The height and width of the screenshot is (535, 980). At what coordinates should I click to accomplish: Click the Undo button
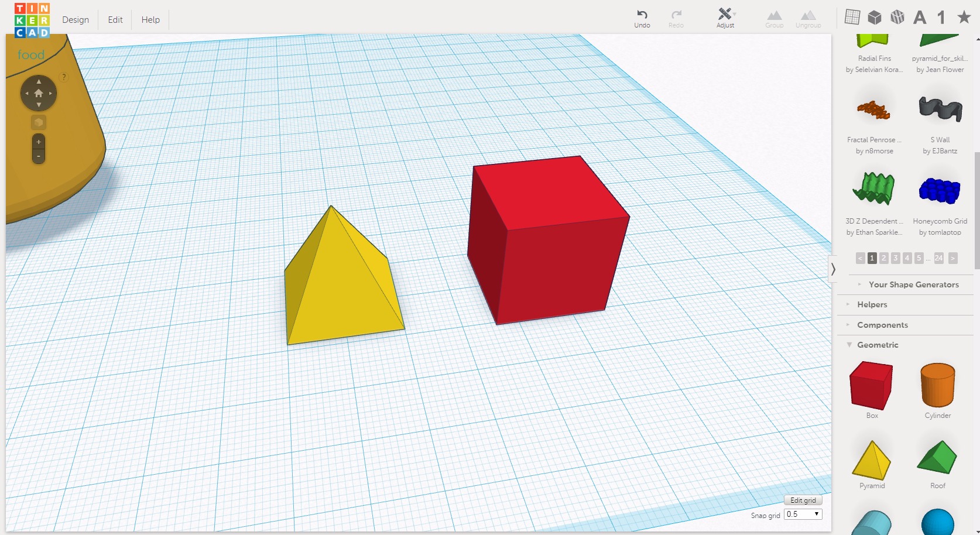pyautogui.click(x=642, y=18)
